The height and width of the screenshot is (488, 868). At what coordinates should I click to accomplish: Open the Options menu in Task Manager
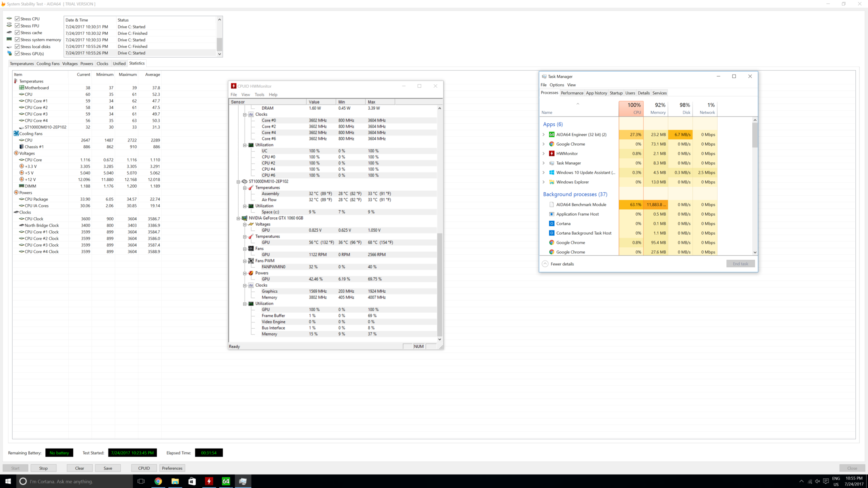[x=556, y=85]
